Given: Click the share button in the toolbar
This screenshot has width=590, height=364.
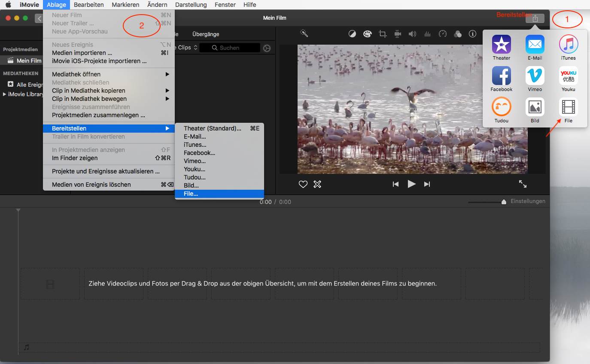Looking at the screenshot, I should click(535, 18).
